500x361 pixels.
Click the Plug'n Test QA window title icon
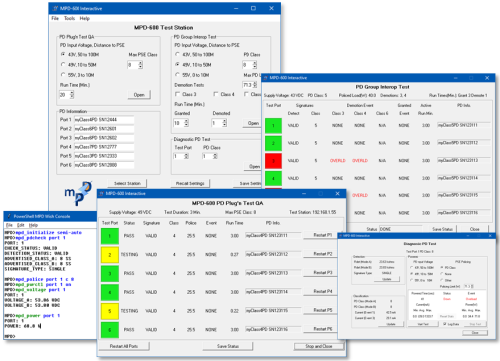click(101, 194)
